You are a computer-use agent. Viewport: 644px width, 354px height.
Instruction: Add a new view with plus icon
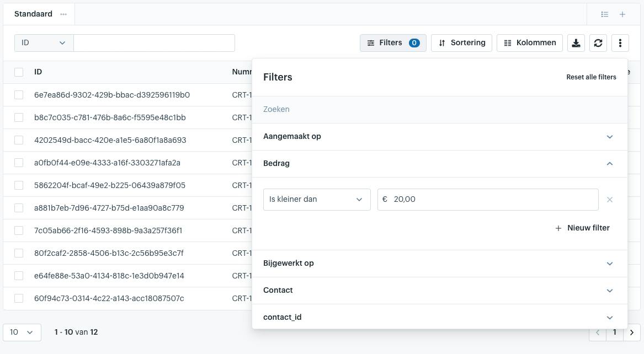622,14
